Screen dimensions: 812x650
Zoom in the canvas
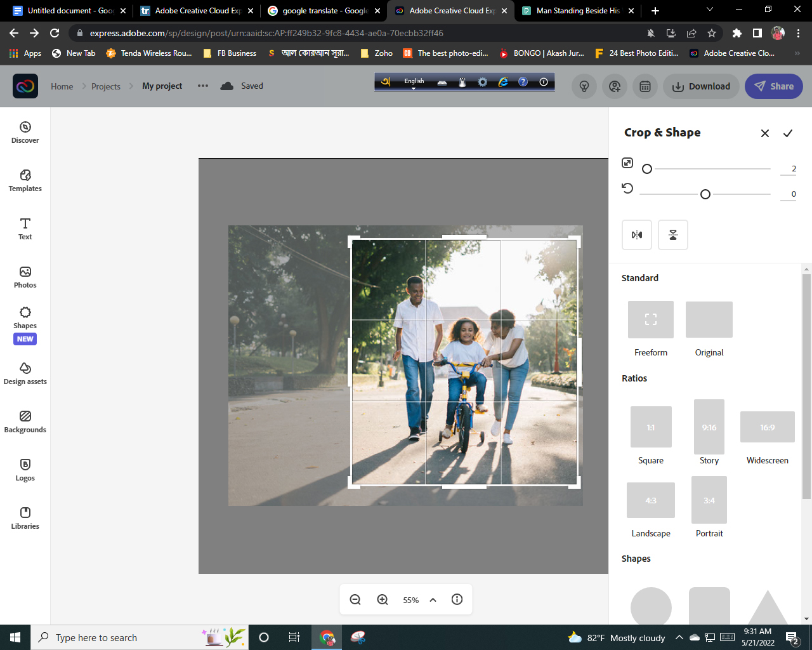(x=383, y=600)
